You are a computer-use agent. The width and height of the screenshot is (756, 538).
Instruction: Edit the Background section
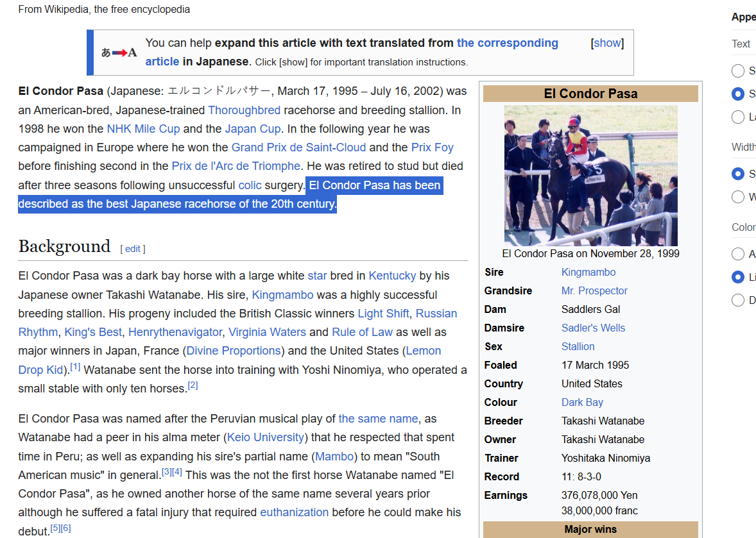pos(133,249)
